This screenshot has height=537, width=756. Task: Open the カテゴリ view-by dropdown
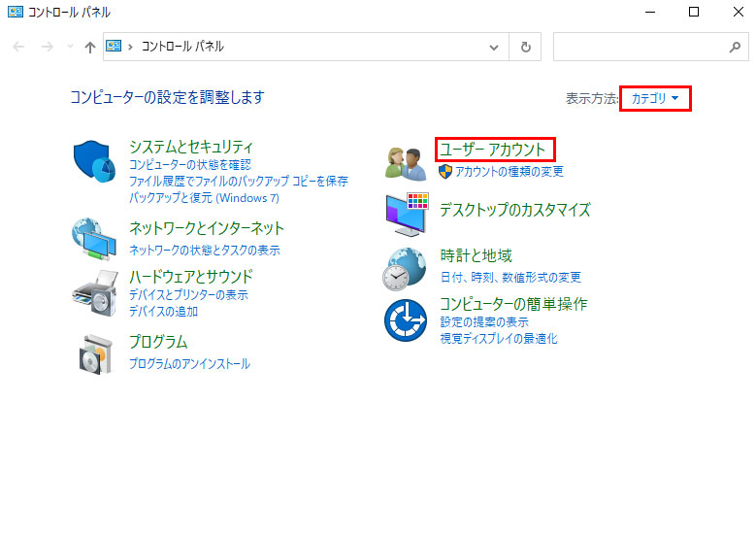655,98
